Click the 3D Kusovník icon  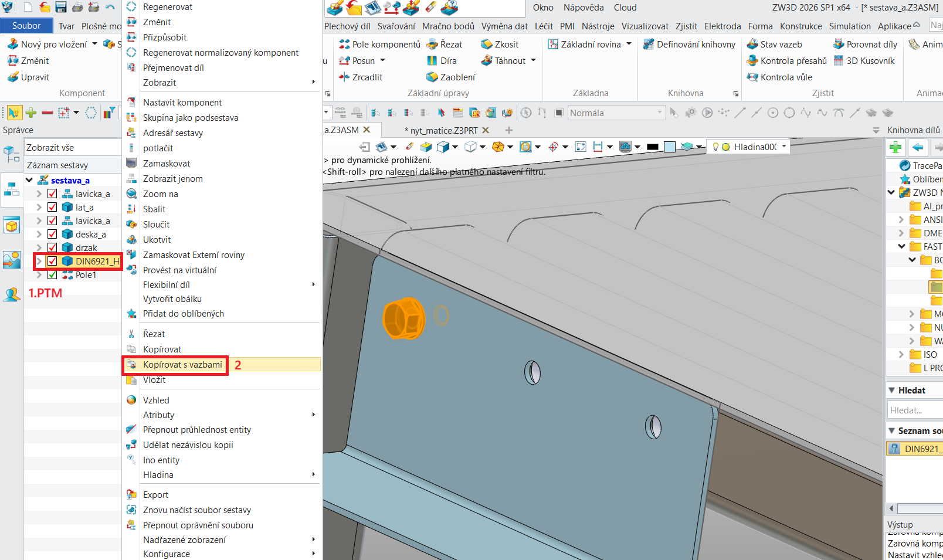(839, 61)
